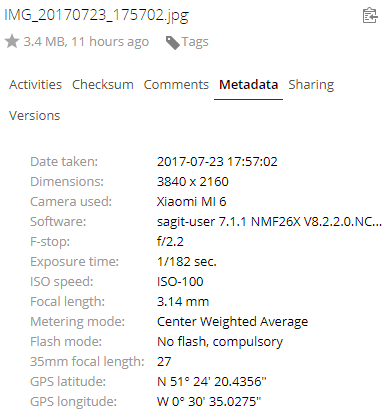Open the Activities tab
This screenshot has width=385, height=416.
click(35, 85)
